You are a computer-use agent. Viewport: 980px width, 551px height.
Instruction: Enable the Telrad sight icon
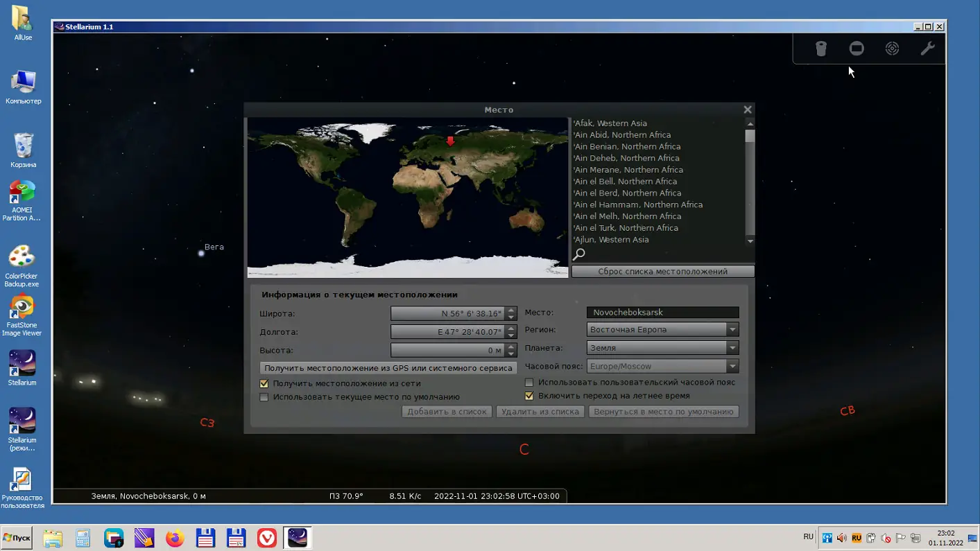[x=892, y=49]
